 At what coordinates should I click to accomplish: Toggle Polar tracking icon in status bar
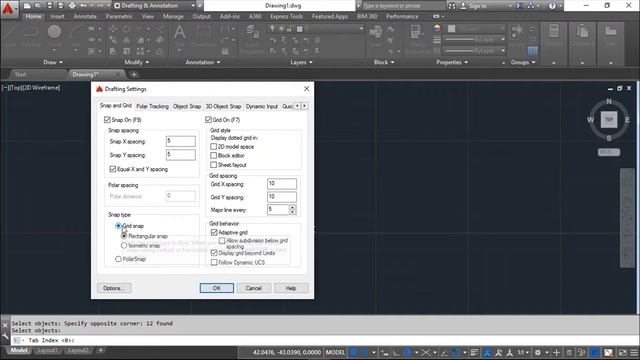[x=407, y=352]
